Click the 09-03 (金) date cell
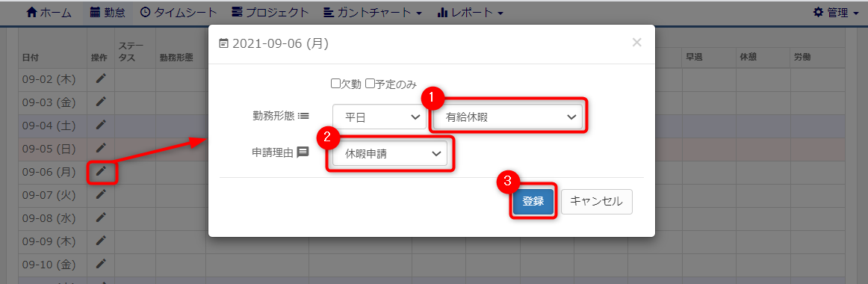The image size is (868, 284). click(52, 102)
